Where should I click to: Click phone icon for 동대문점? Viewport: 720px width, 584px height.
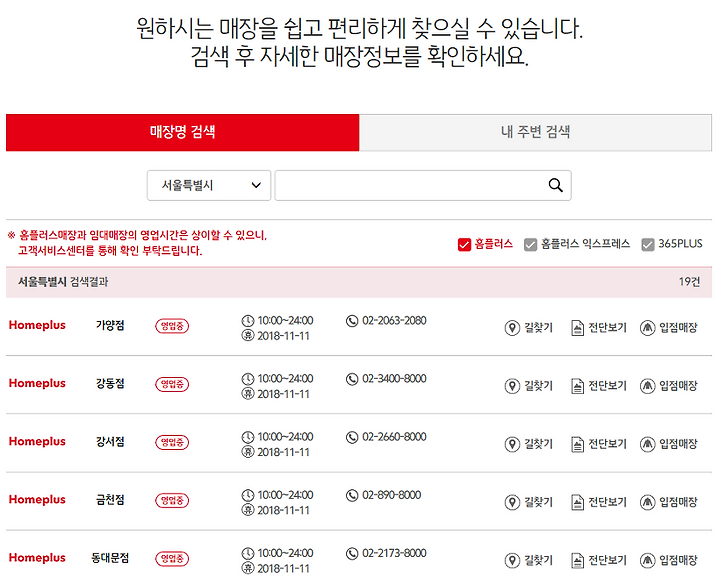click(352, 554)
